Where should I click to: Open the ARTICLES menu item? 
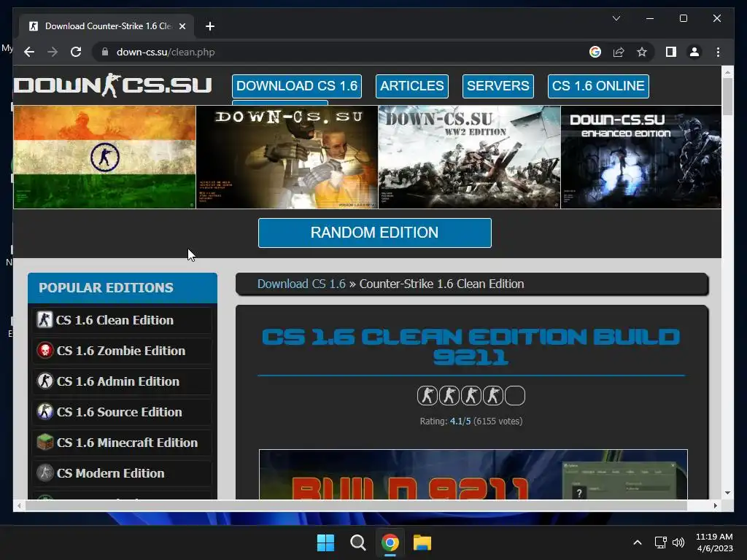tap(411, 86)
